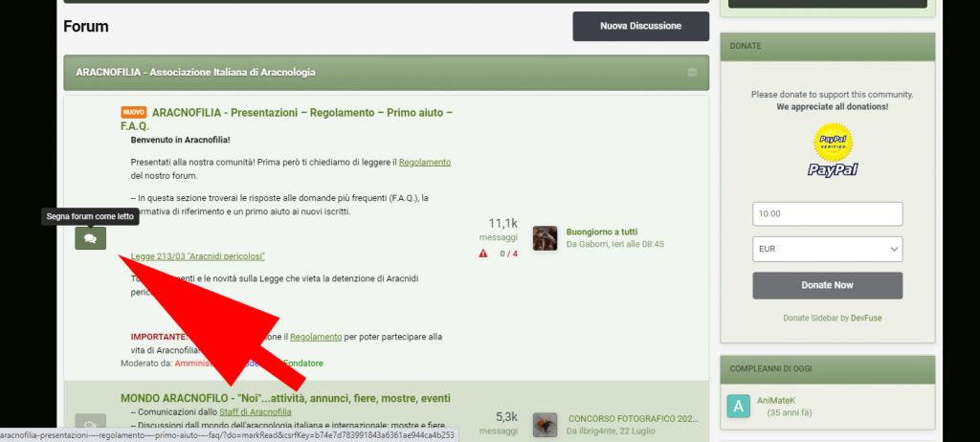Screen dimensions: 980x442
Task: Click the orange NUOVO badge
Action: coord(134,113)
